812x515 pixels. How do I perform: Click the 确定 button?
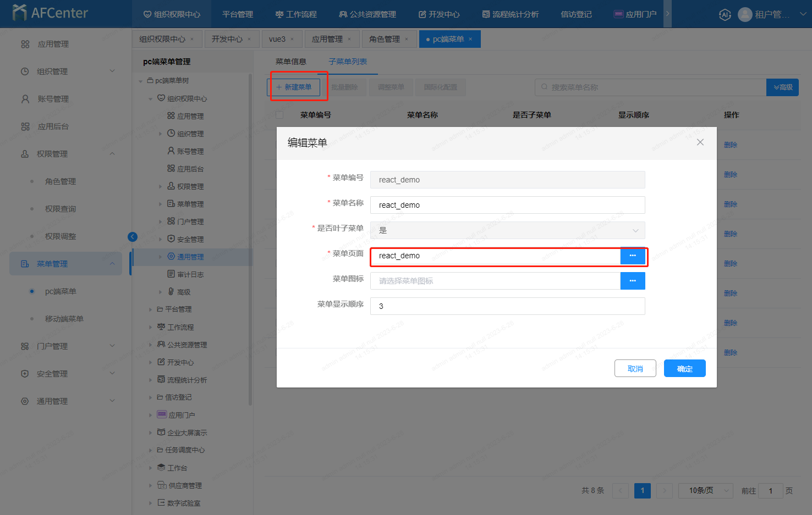[684, 369]
